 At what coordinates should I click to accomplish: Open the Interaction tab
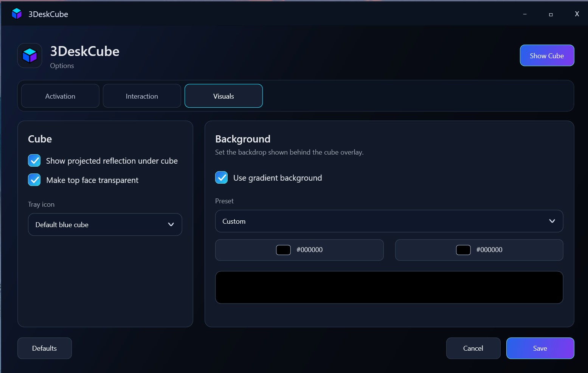[142, 96]
